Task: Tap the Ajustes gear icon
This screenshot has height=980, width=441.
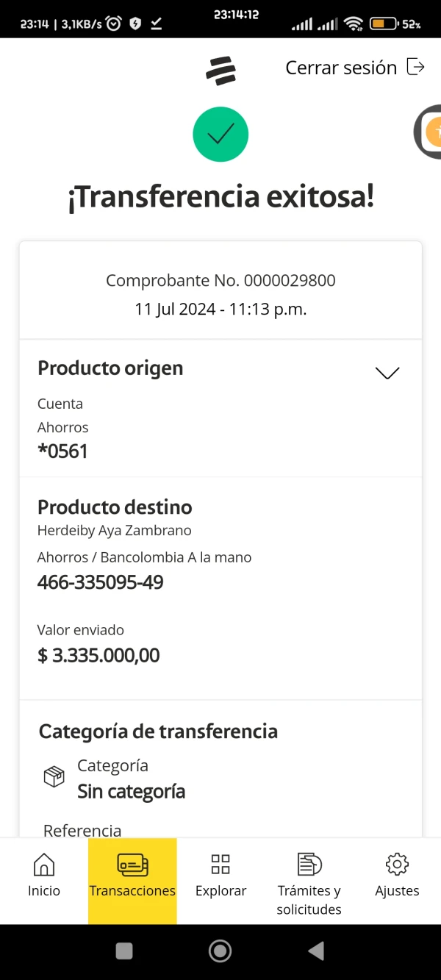Action: tap(397, 865)
